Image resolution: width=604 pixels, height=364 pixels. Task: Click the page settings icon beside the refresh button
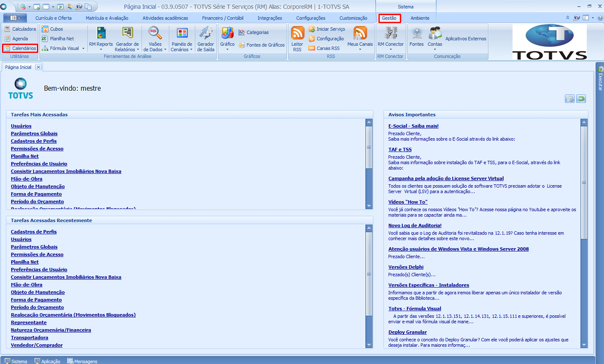pyautogui.click(x=570, y=99)
